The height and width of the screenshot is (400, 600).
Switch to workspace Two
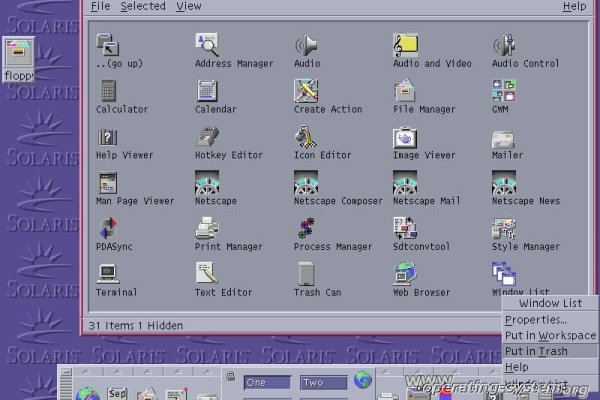(x=323, y=383)
